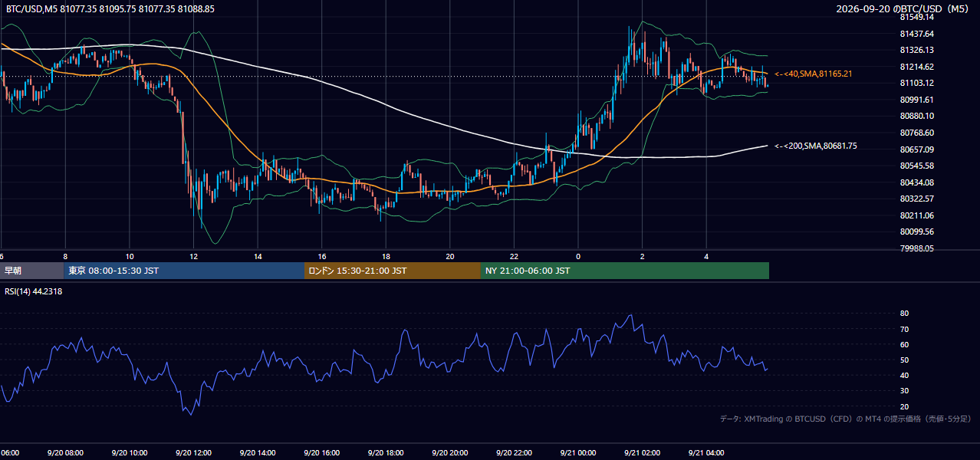Image resolution: width=980 pixels, height=460 pixels.
Task: Click the 9/20 18:00 time axis label
Action: coord(386,453)
